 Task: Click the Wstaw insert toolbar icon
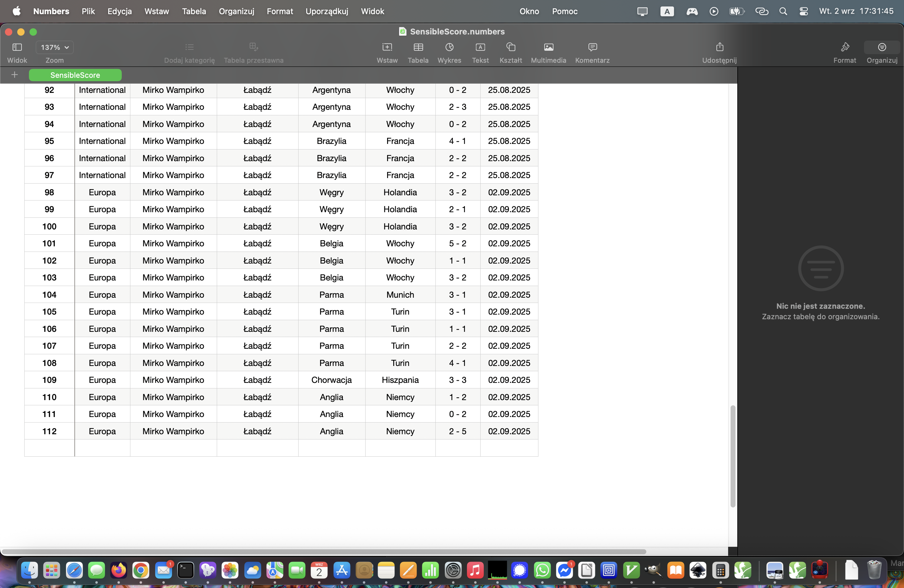coord(387,47)
